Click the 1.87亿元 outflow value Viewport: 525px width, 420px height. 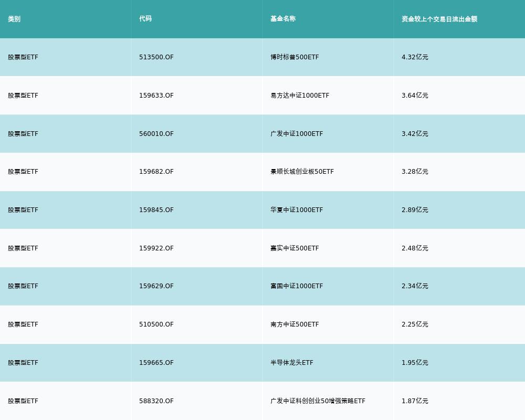[x=415, y=401]
